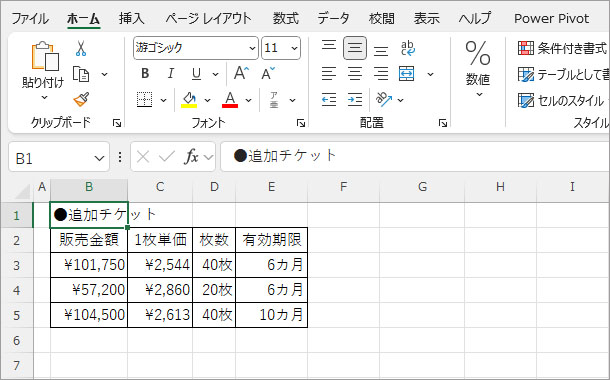This screenshot has height=380, width=610.
Task: Open the font size dropdown 11
Action: tap(294, 48)
